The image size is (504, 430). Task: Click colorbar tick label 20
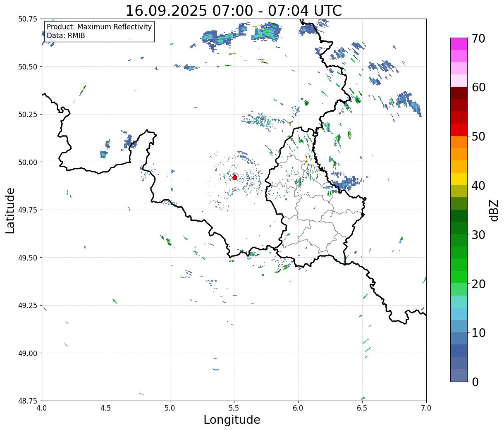click(478, 284)
